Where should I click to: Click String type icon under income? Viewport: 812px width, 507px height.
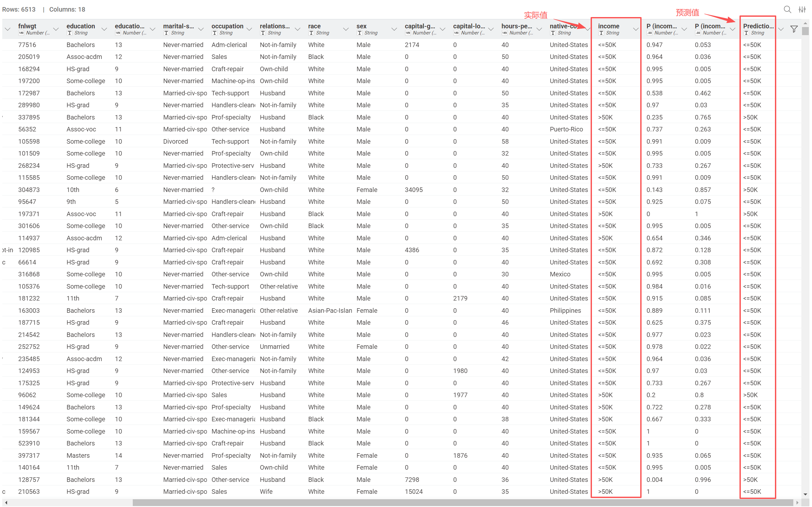[601, 33]
